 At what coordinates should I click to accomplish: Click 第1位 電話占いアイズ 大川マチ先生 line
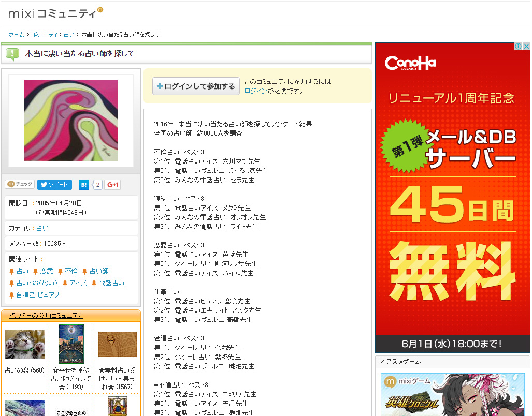207,161
